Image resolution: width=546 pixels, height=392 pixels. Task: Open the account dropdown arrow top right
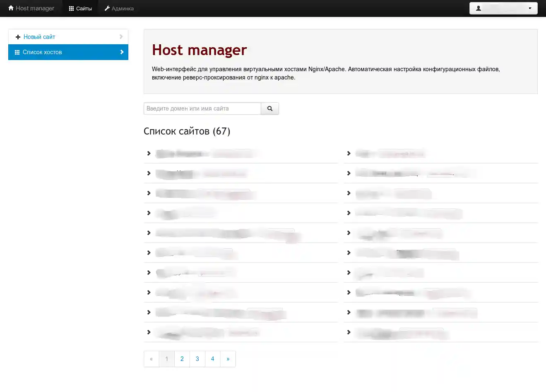[530, 8]
